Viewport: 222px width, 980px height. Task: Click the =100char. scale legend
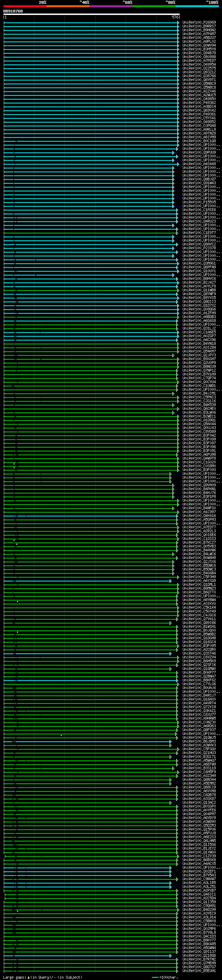[x=165, y=977]
